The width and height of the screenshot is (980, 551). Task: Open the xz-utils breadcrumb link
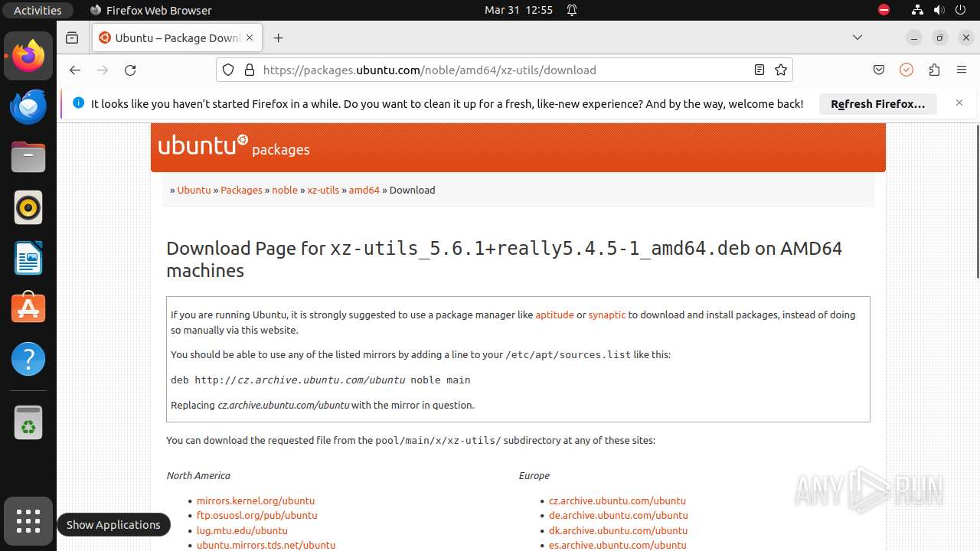323,190
